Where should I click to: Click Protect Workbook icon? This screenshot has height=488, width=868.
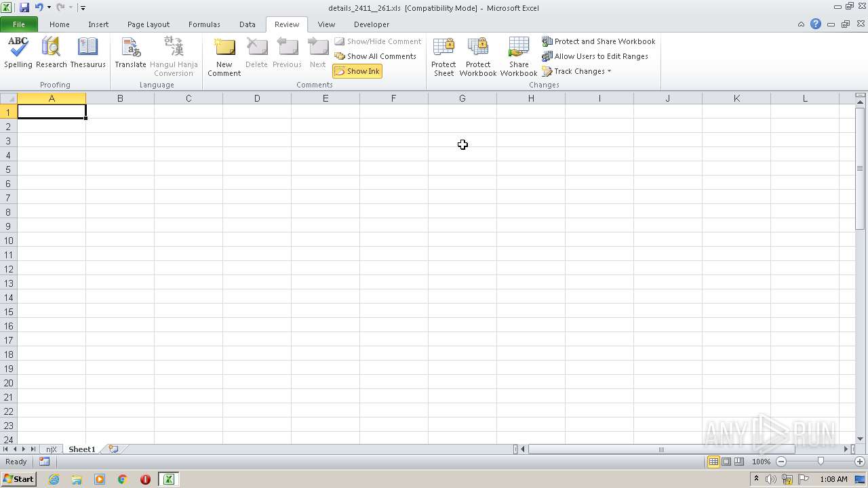tap(478, 57)
